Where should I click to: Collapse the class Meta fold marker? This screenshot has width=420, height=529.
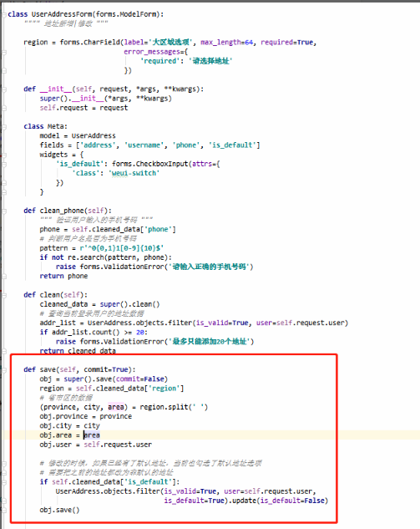[4, 127]
